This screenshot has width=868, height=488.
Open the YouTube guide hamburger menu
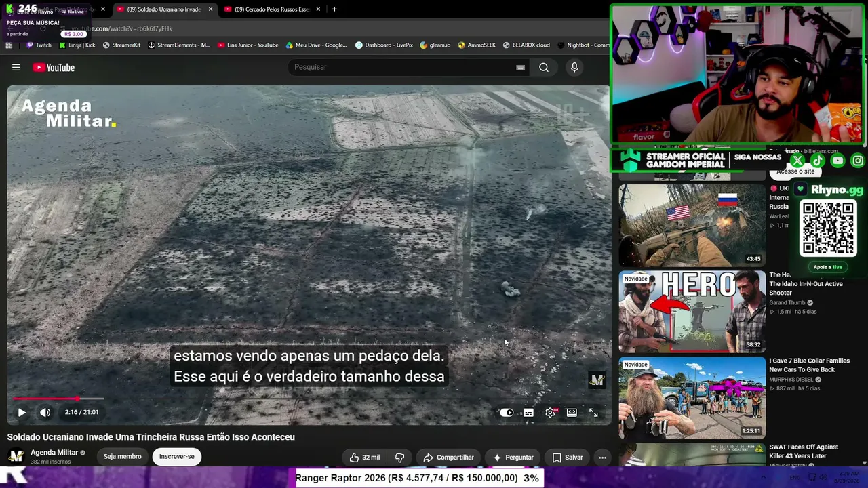pos(16,67)
